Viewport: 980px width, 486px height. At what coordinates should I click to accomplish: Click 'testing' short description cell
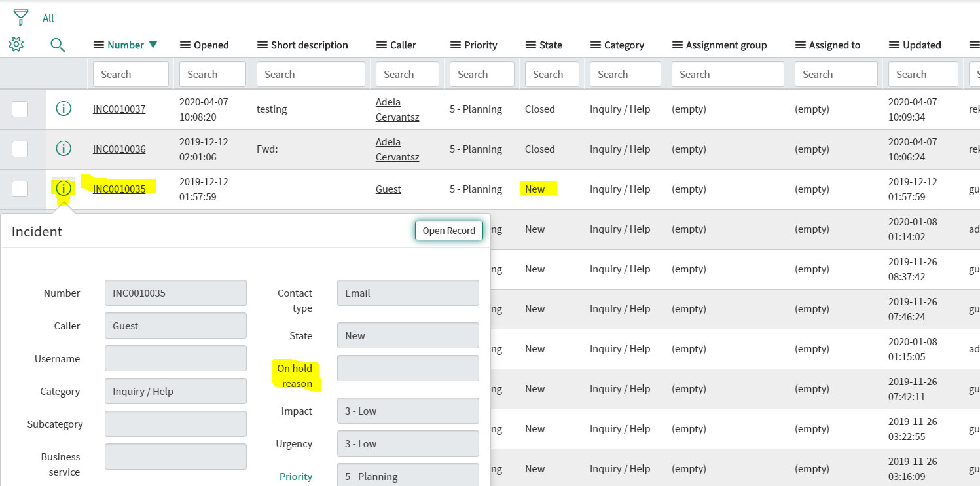click(x=272, y=109)
